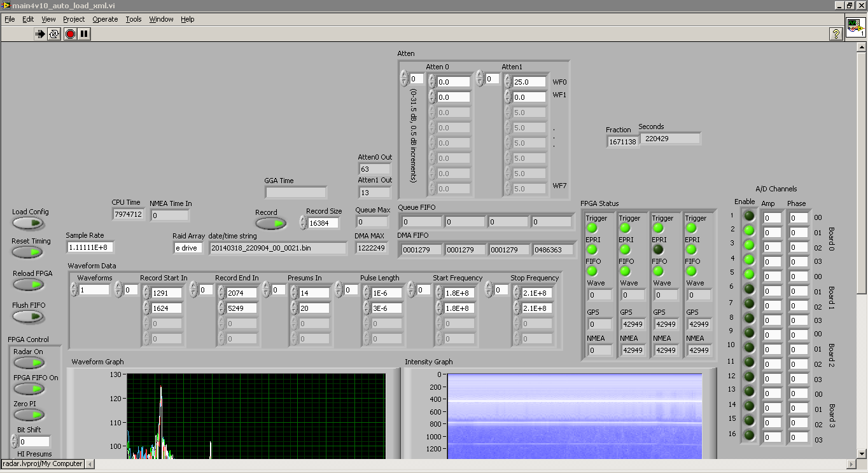Click the Pause button in the toolbar
868x473 pixels.
pyautogui.click(x=84, y=34)
